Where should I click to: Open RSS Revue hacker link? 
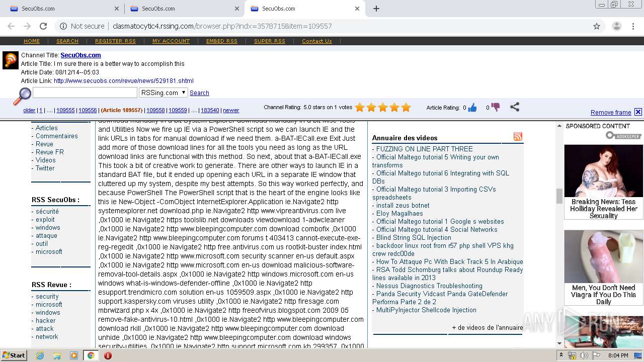[46, 321]
